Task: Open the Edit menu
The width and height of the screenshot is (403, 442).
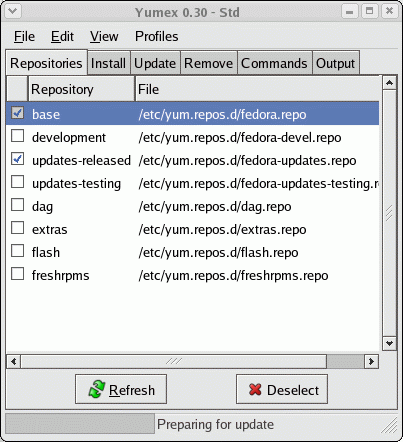Action: [62, 36]
